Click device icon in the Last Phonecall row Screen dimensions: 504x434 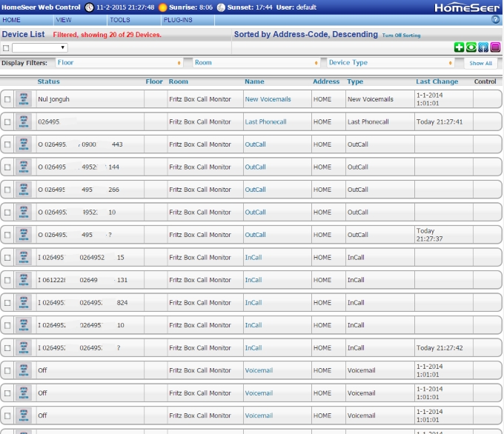click(x=24, y=121)
